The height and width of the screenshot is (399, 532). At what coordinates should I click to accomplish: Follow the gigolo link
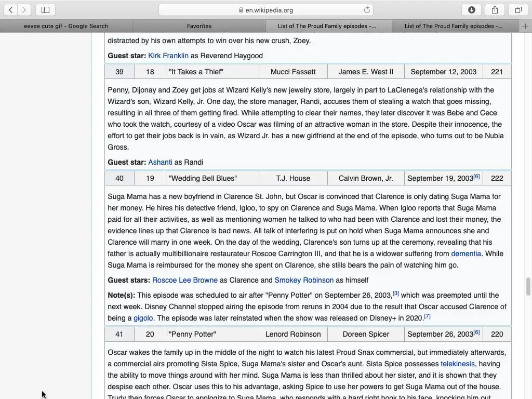tap(143, 318)
